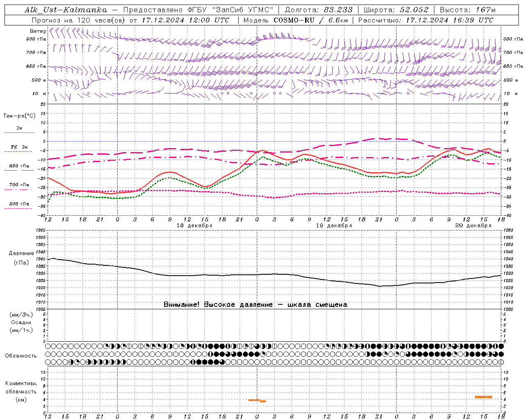Click the (мм/3ч.) precipitation unit label

(21, 315)
